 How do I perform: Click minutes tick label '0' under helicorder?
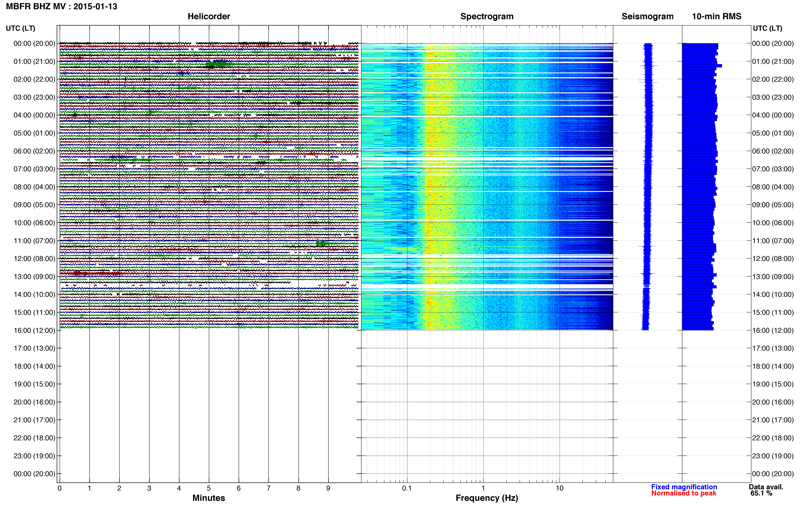click(x=59, y=488)
